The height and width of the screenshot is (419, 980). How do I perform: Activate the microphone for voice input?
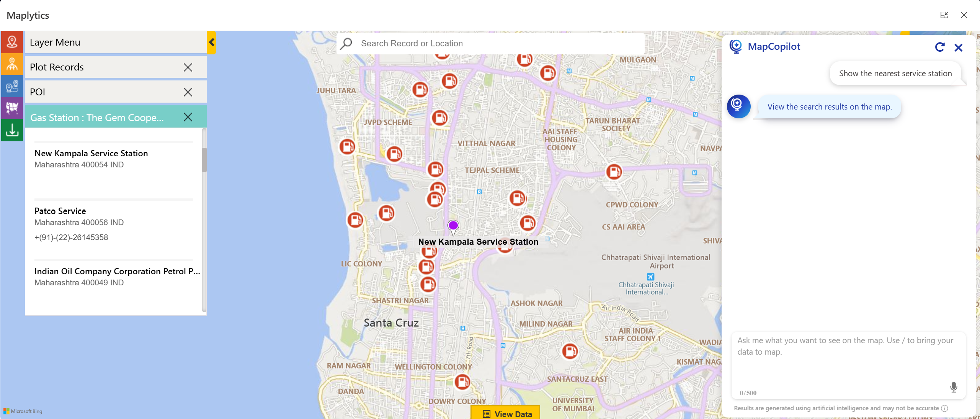(x=954, y=387)
